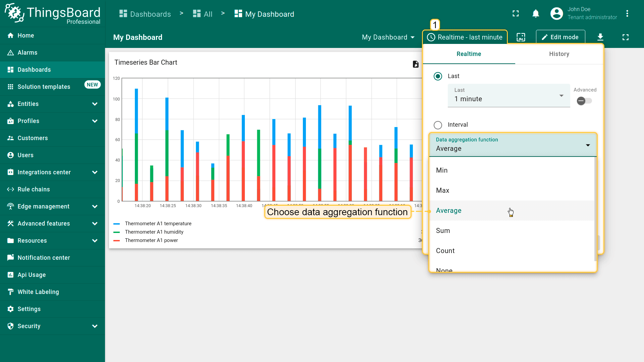The image size is (644, 362).
Task: Open the notifications bell icon
Action: (536, 14)
